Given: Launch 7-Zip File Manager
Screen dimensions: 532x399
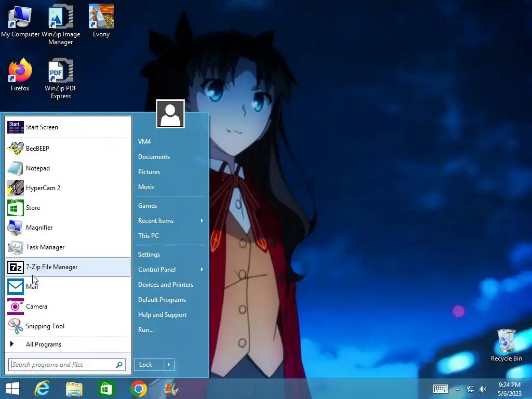Looking at the screenshot, I should point(68,267).
